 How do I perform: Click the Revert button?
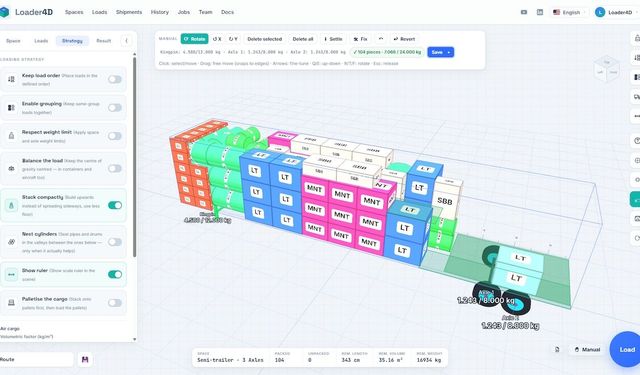[404, 39]
